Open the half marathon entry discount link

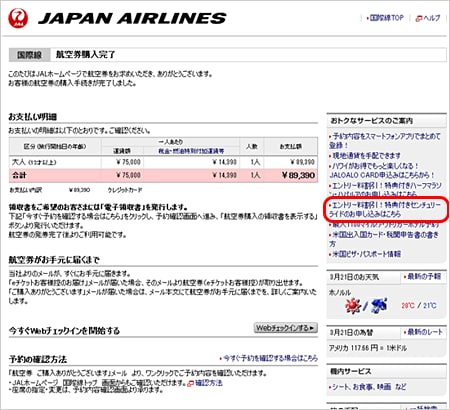coord(385,189)
